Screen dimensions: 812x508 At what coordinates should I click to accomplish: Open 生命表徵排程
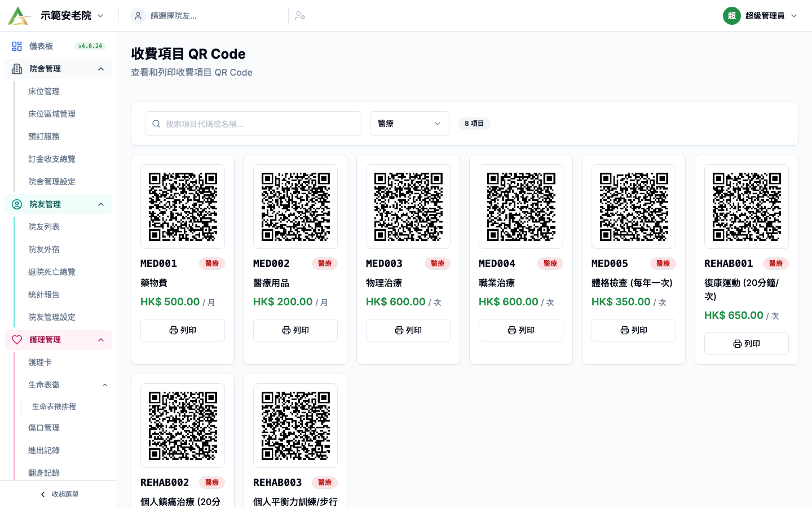tap(54, 406)
